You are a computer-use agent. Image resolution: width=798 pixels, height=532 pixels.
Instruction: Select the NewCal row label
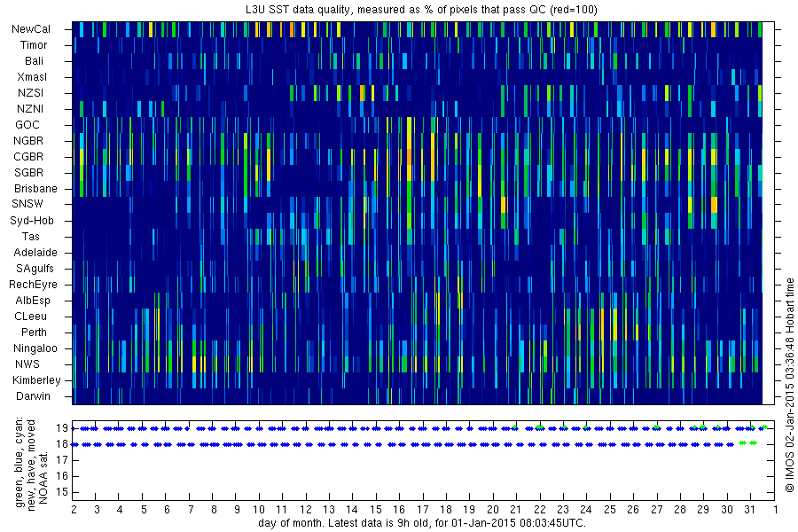(x=31, y=29)
